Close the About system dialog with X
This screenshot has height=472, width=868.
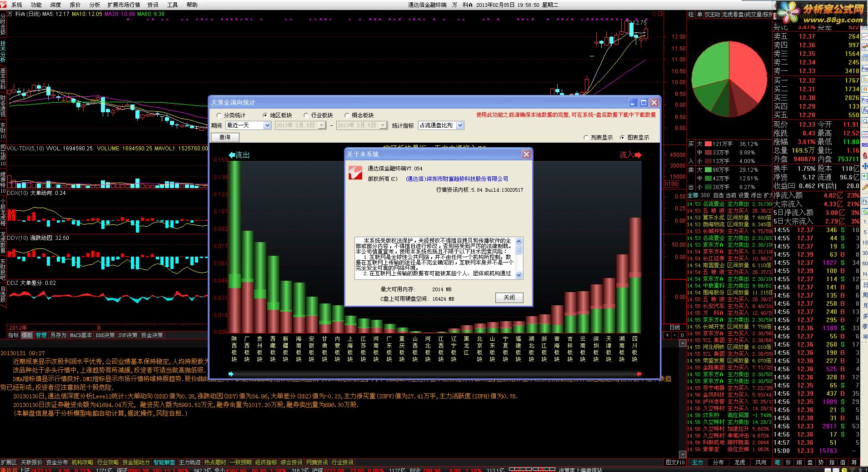526,154
